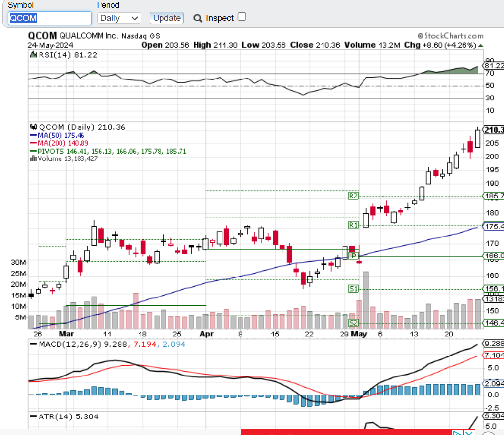The width and height of the screenshot is (504, 435).
Task: Click the MACD(12,26,9) label
Action: [70, 344]
